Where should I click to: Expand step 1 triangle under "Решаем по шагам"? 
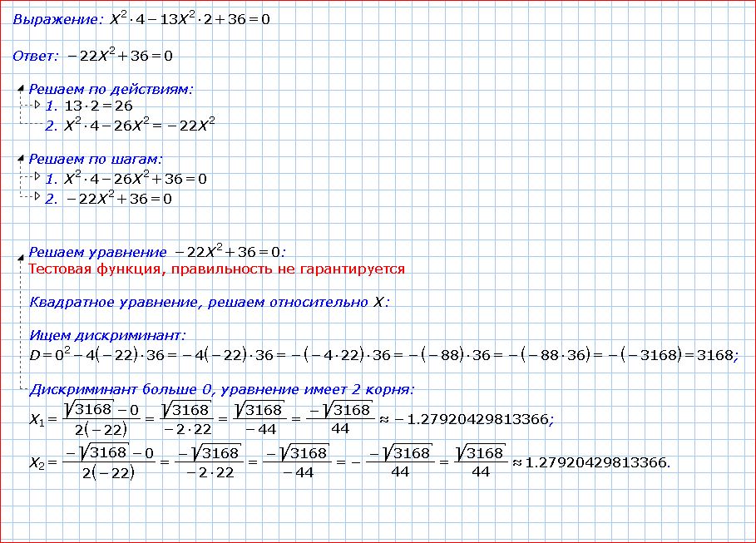click(37, 176)
